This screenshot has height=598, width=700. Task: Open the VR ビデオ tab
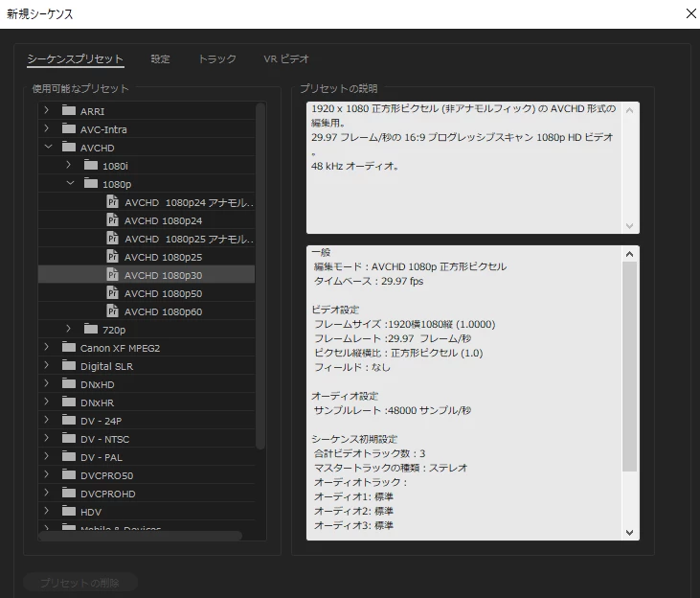(286, 59)
